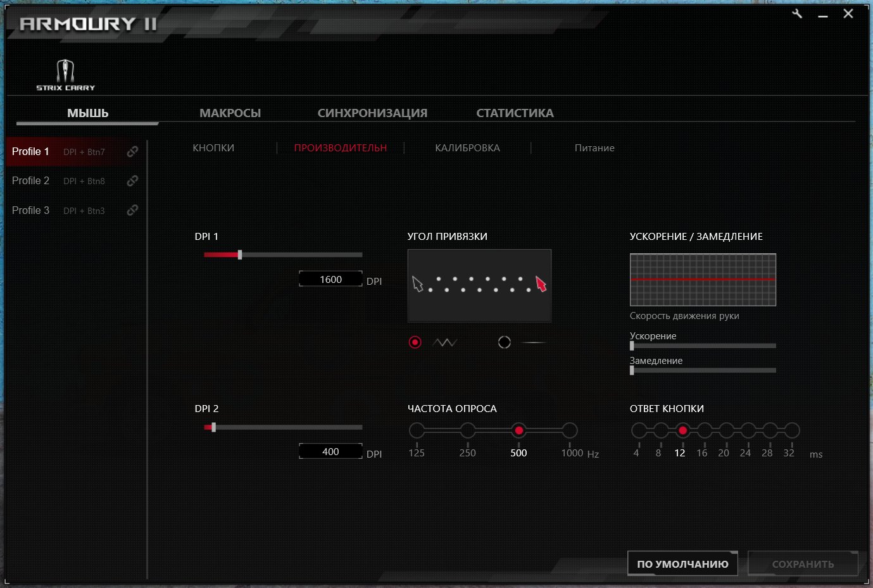Viewport: 873px width, 588px height.
Task: Set button response to 12 ms
Action: (682, 431)
